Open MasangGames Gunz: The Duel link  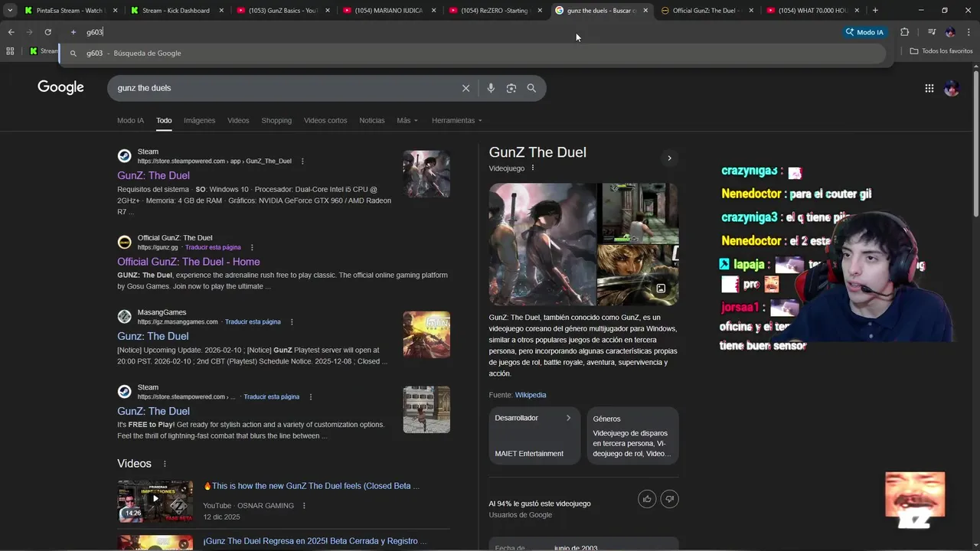tap(152, 336)
